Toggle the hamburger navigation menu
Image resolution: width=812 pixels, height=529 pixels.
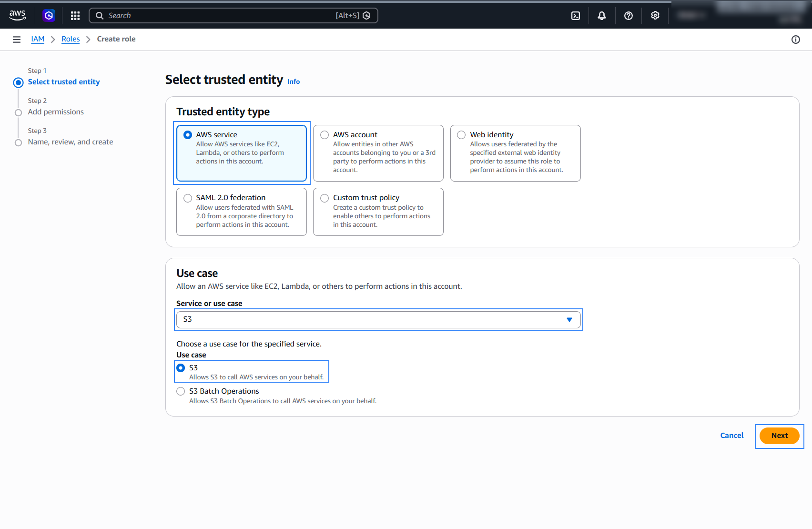[x=17, y=40]
